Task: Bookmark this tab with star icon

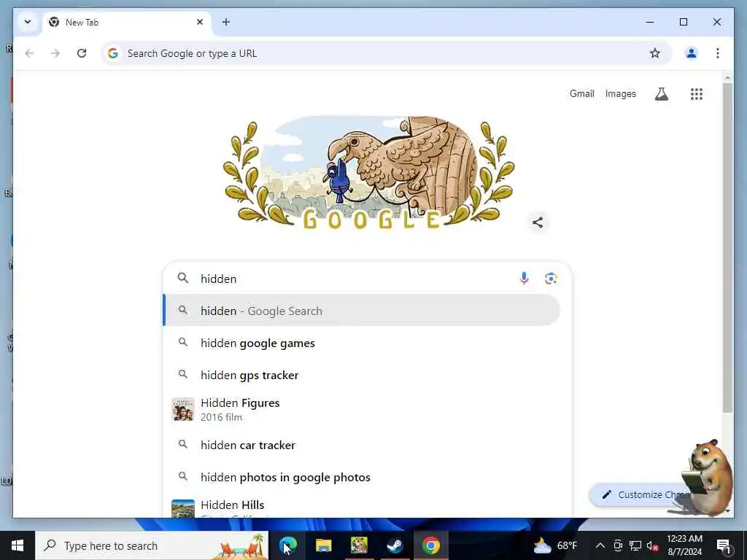Action: [655, 53]
